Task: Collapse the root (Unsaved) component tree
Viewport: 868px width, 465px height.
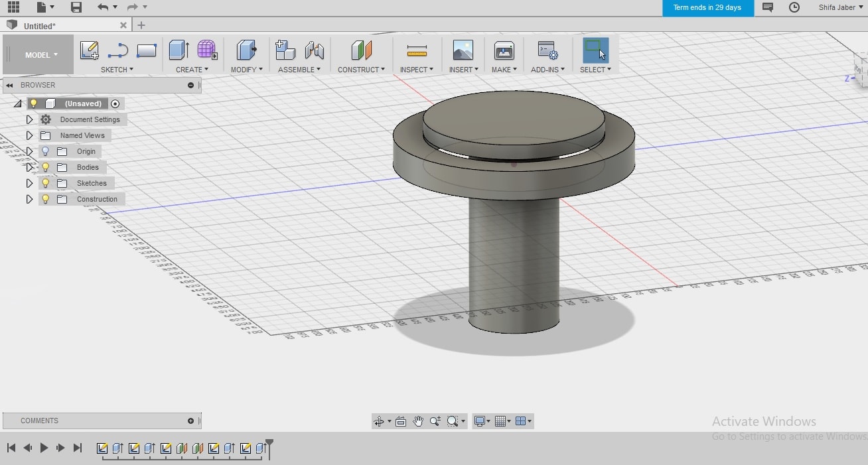Action: click(18, 103)
